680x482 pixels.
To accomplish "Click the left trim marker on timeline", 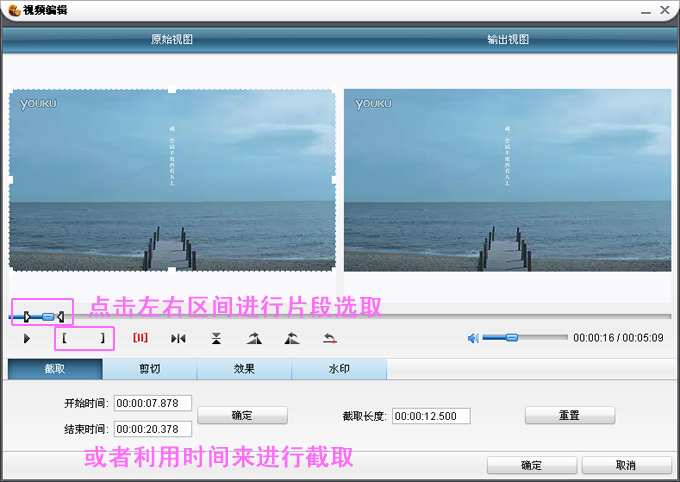I will point(27,317).
